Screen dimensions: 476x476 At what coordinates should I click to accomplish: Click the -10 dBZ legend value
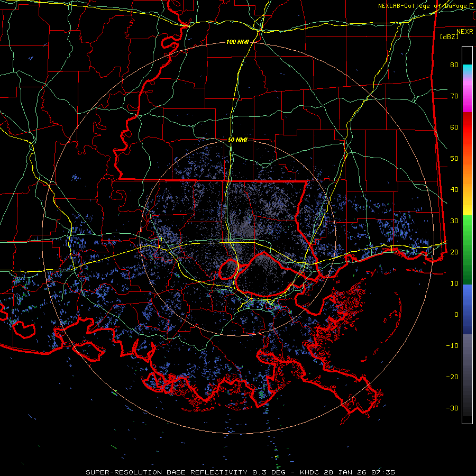click(452, 346)
